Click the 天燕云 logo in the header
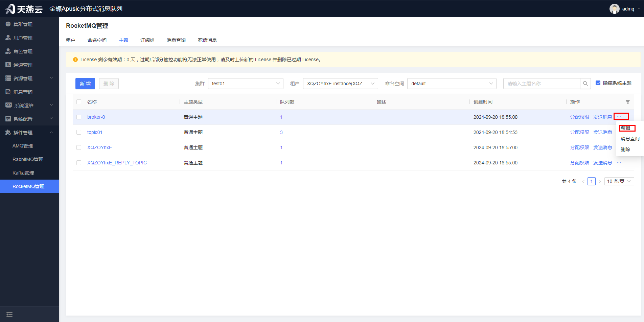This screenshot has width=644, height=322. click(x=24, y=9)
